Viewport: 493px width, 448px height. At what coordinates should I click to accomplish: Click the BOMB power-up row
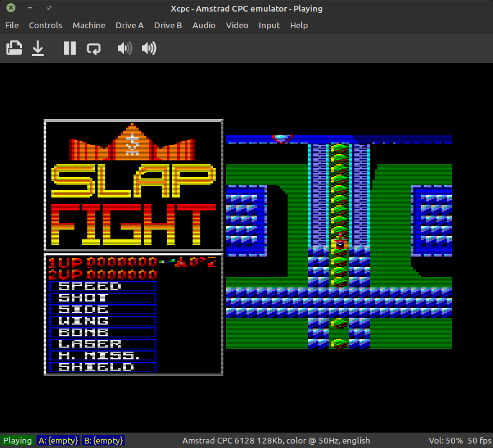(x=103, y=332)
